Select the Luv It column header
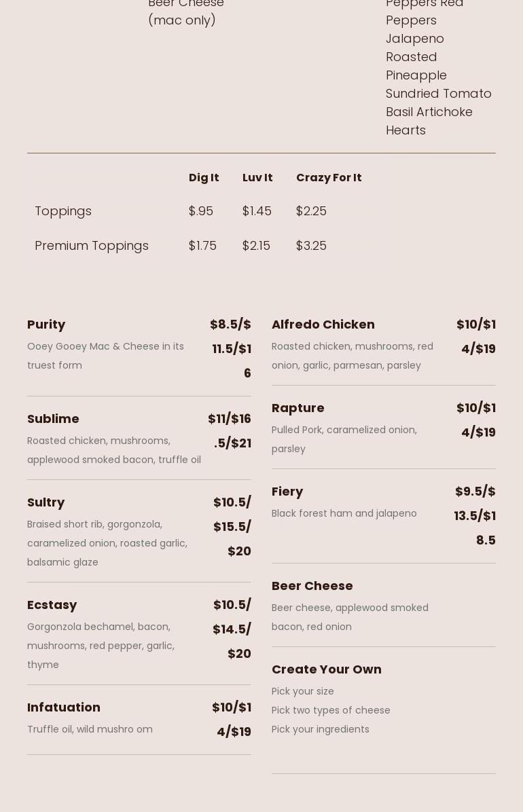The height and width of the screenshot is (812, 523). 257,178
